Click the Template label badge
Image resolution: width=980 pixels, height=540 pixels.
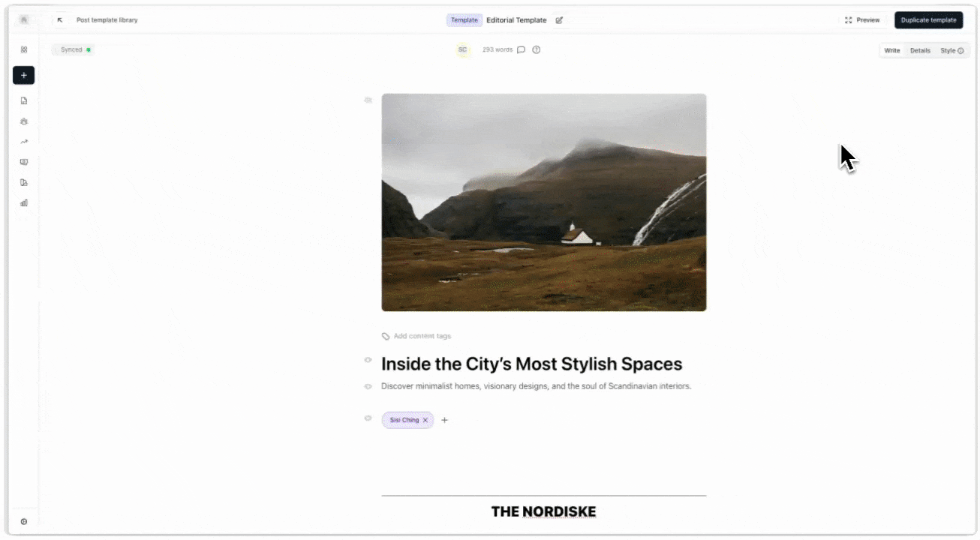[x=464, y=20]
